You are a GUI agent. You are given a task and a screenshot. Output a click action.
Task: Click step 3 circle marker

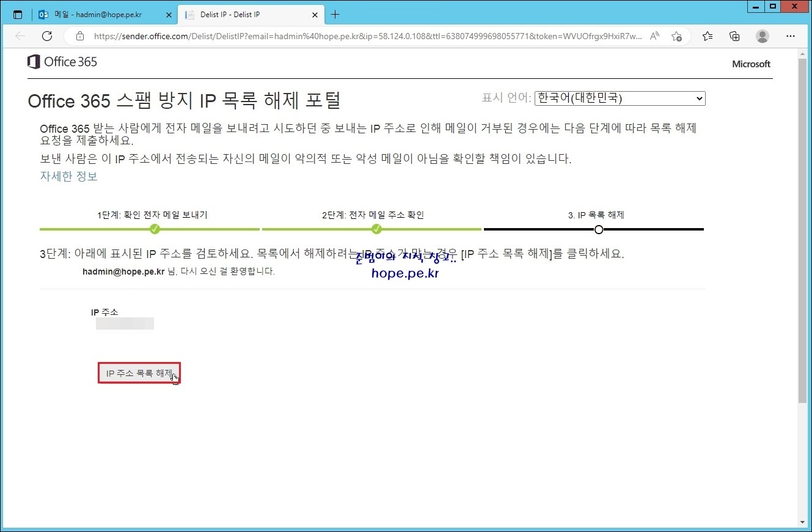click(x=599, y=229)
